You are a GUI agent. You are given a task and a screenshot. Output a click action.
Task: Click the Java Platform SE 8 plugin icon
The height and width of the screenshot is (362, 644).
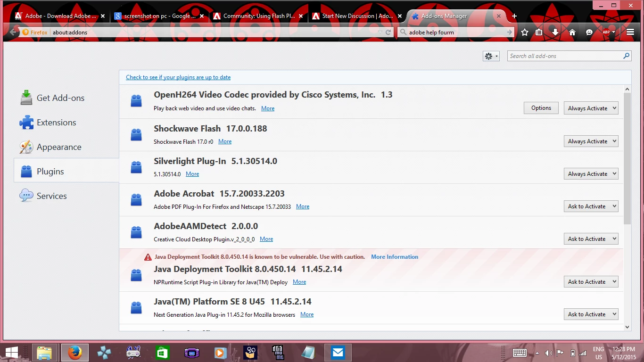(136, 308)
